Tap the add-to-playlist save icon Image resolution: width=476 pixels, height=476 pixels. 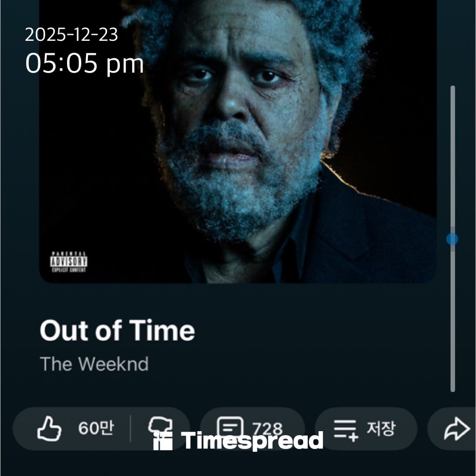point(346,429)
